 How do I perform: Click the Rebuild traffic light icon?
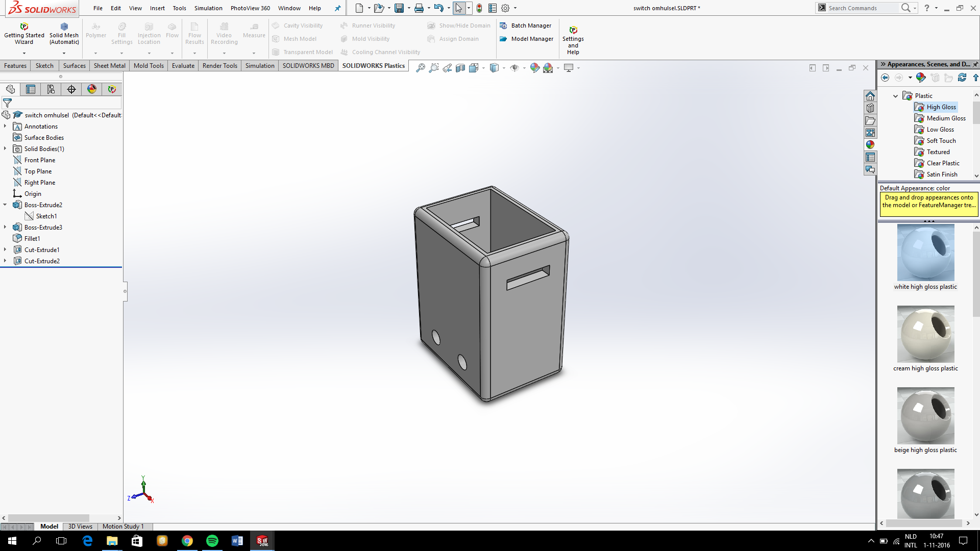click(479, 8)
